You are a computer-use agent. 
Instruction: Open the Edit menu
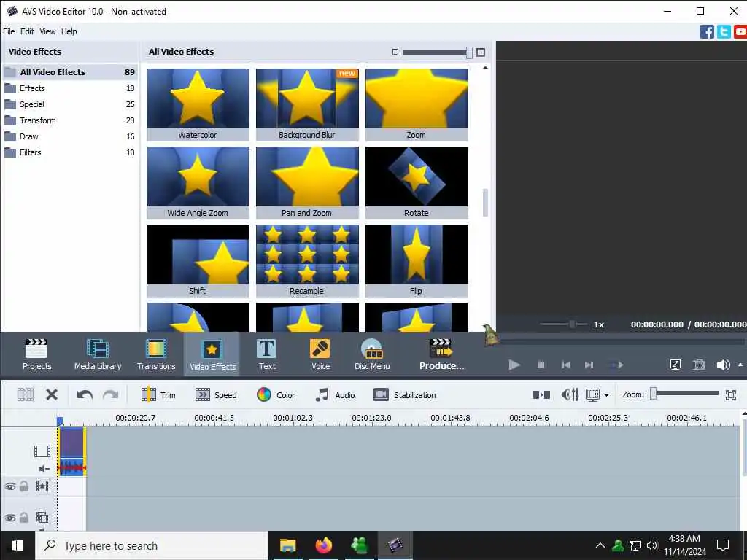tap(27, 31)
